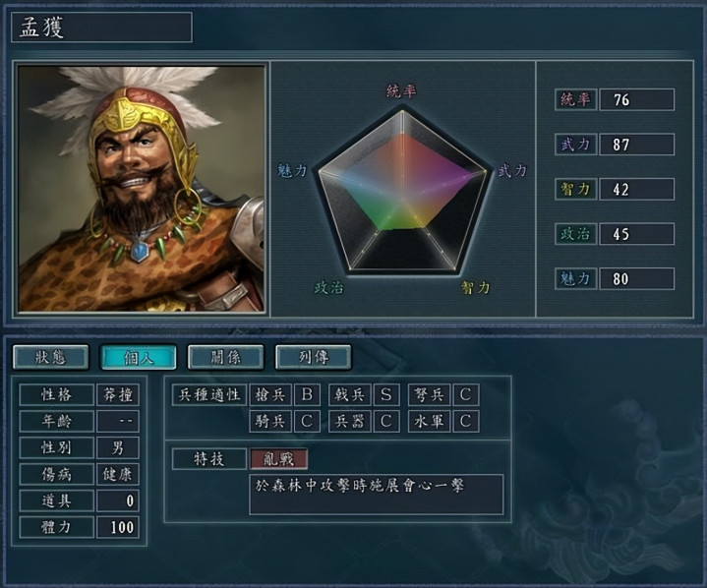Select the 統率 stat label box
707x588 pixels.
click(576, 99)
